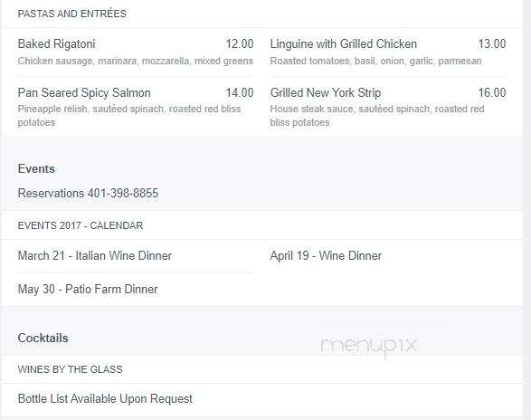
Task: Click the Pastas and Entrées section header
Action: point(71,14)
